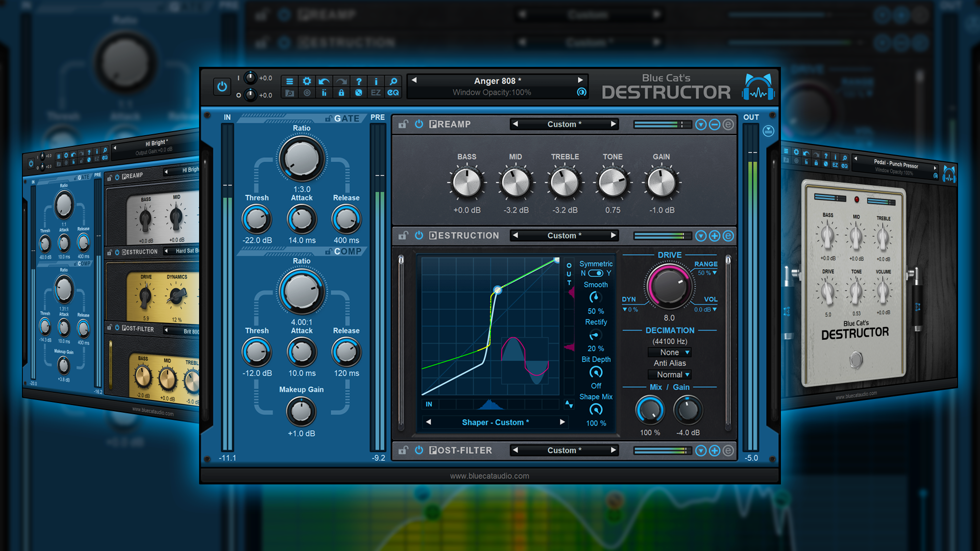
Task: Click the Redo arrow icon
Action: [341, 81]
